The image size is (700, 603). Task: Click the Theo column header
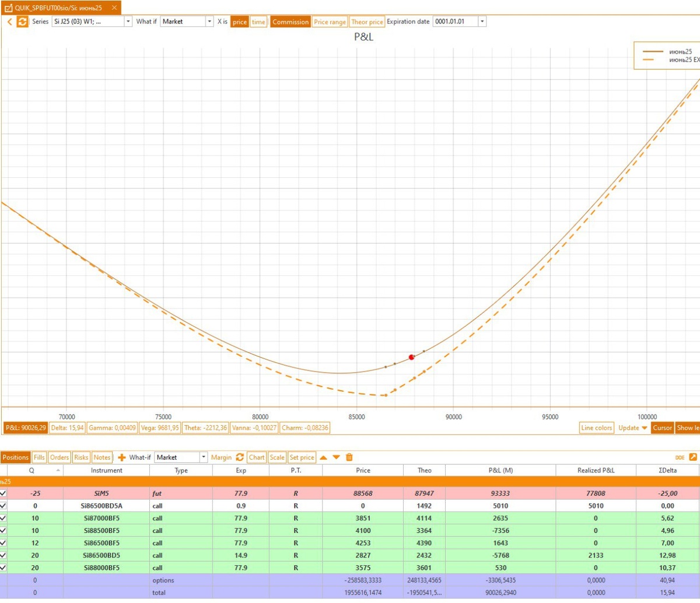425,470
